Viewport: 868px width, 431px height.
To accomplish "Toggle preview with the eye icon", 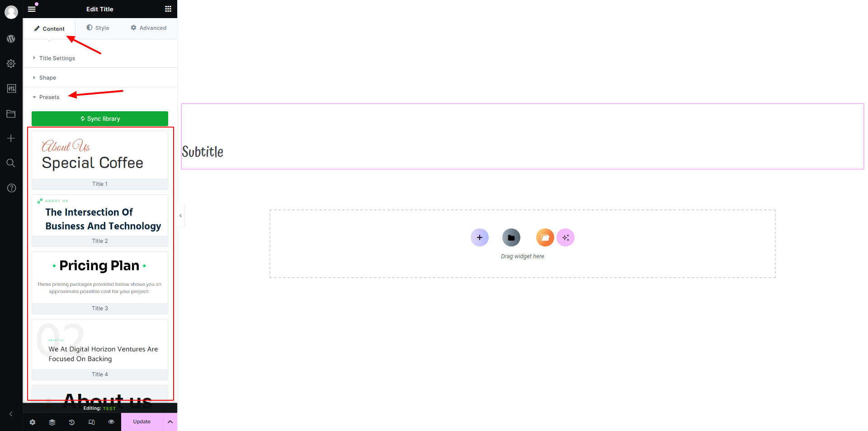I will [111, 422].
